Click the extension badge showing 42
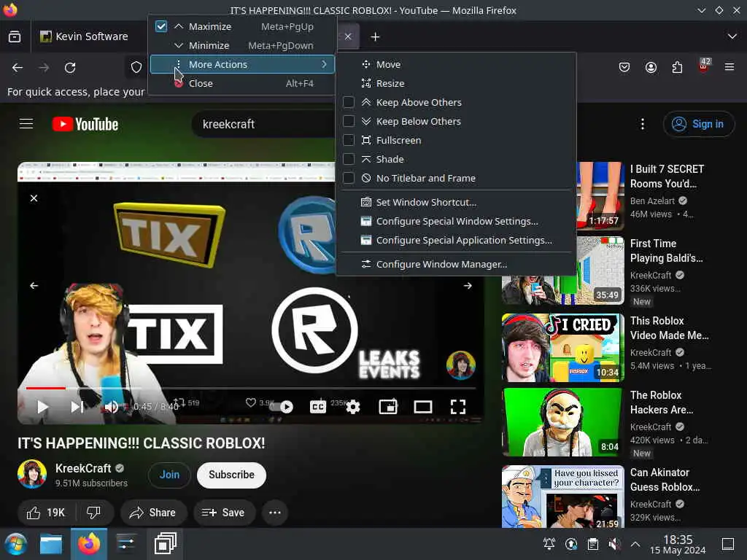The height and width of the screenshot is (560, 747). 704,66
